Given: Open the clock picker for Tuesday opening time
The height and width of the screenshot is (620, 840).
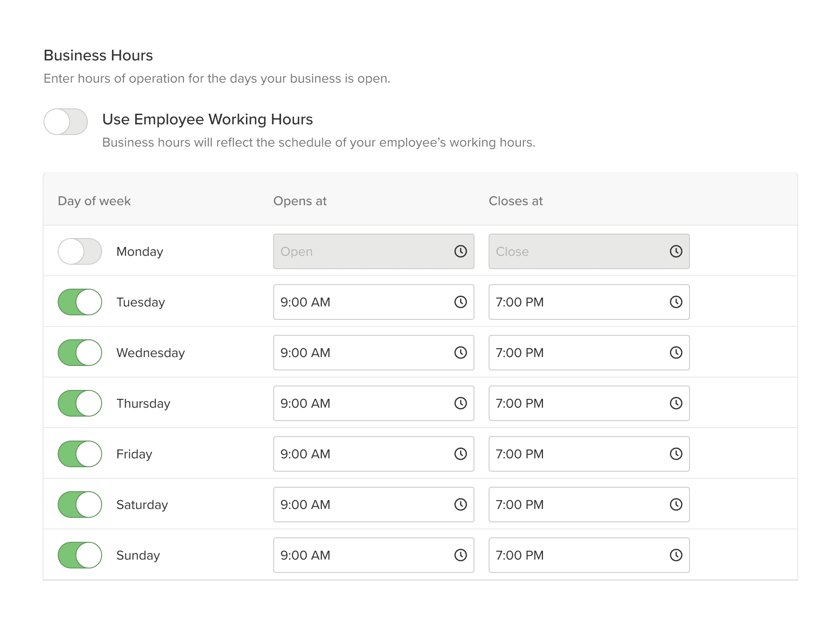Looking at the screenshot, I should [461, 302].
